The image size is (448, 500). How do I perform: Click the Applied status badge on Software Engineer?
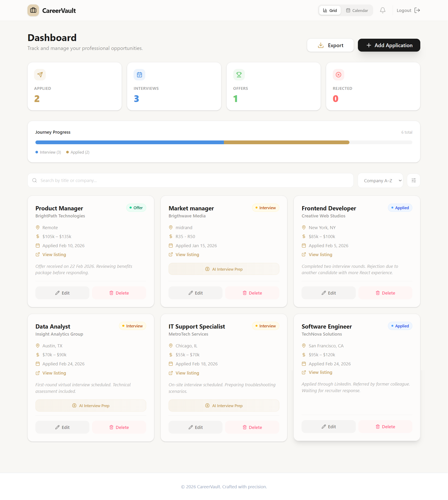pos(400,326)
